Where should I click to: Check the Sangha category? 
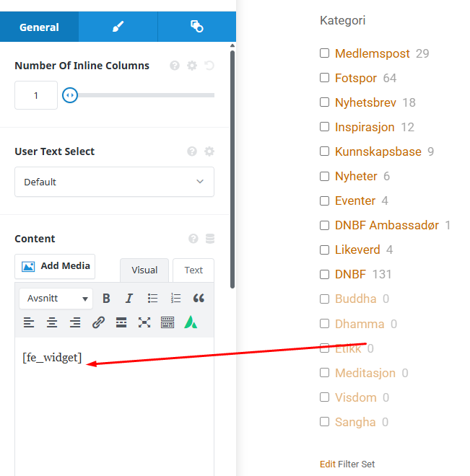324,422
